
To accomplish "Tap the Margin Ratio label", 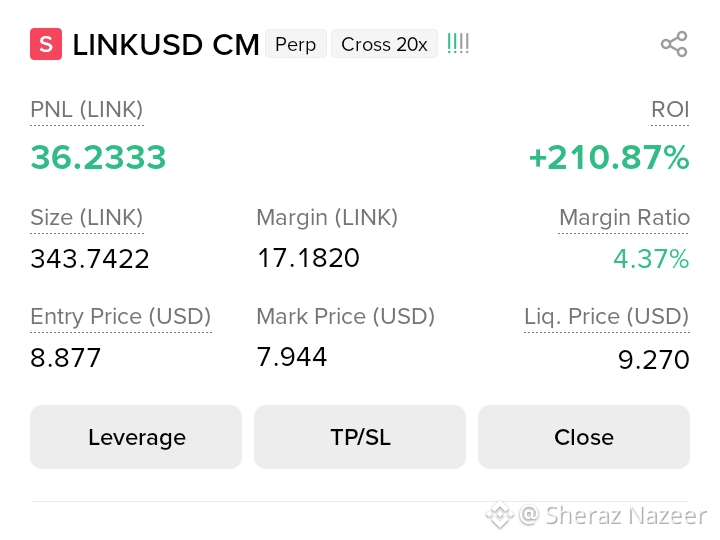I will point(624,218).
